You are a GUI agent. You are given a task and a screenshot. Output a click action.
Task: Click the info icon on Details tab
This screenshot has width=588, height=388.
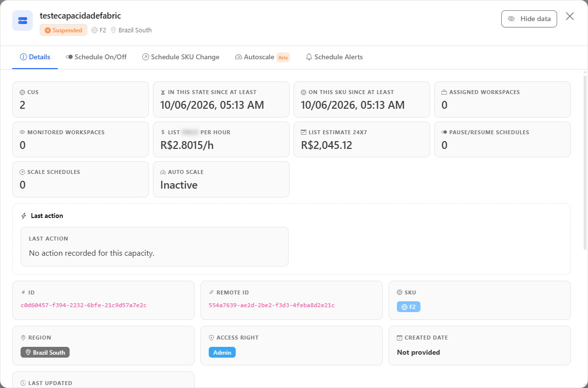pyautogui.click(x=23, y=57)
